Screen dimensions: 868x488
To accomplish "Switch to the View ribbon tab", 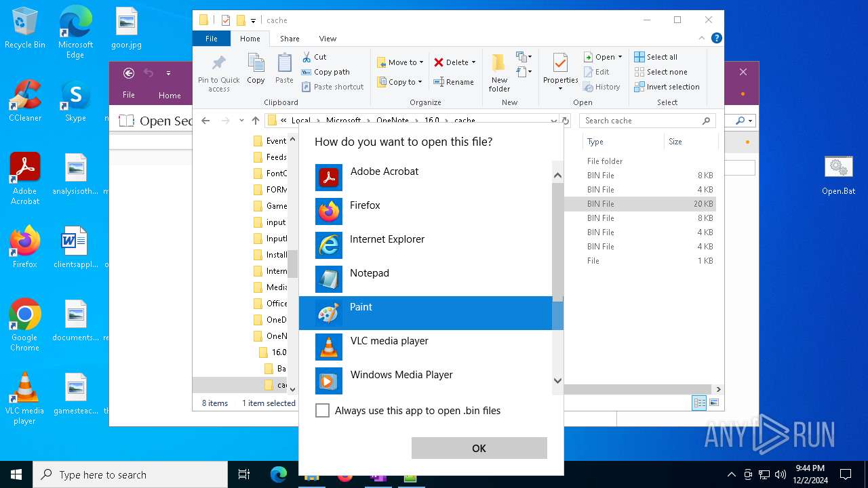I will [328, 39].
